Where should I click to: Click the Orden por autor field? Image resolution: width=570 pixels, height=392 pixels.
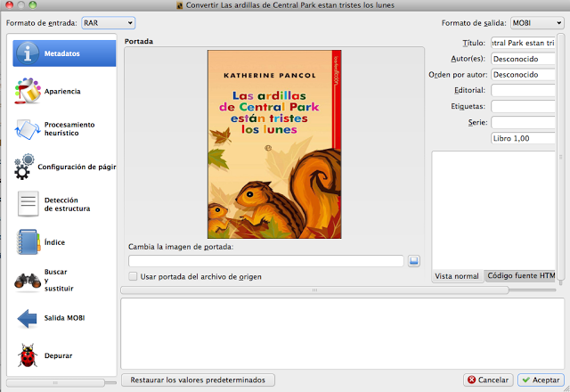pyautogui.click(x=523, y=75)
